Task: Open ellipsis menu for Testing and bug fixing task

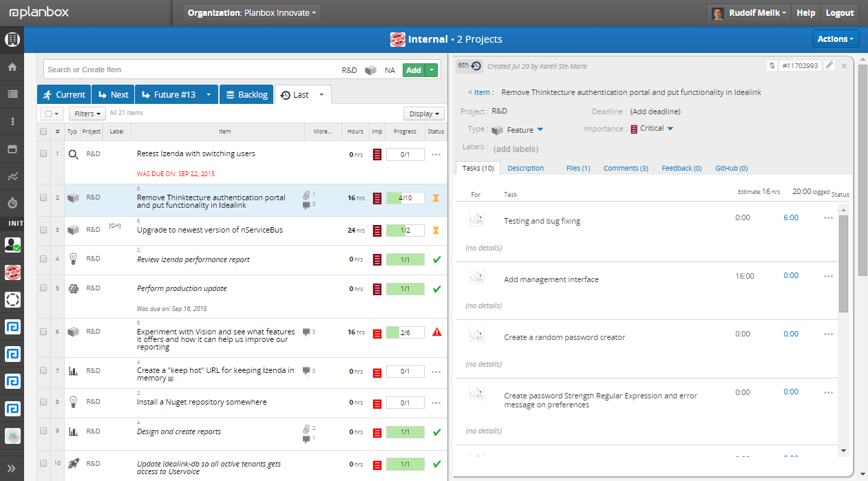Action: pos(828,218)
